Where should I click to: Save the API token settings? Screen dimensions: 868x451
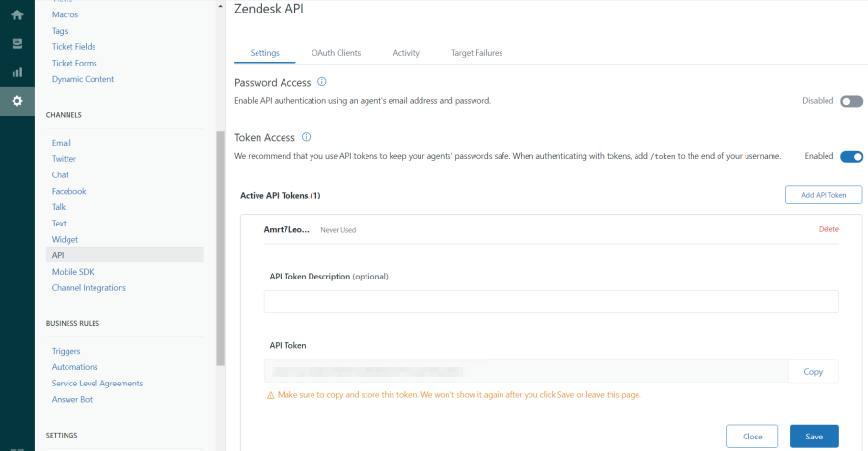[x=814, y=437]
